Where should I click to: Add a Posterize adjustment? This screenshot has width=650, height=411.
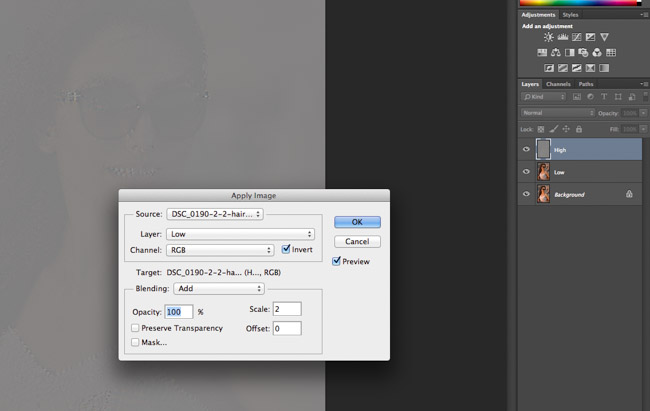(x=563, y=68)
